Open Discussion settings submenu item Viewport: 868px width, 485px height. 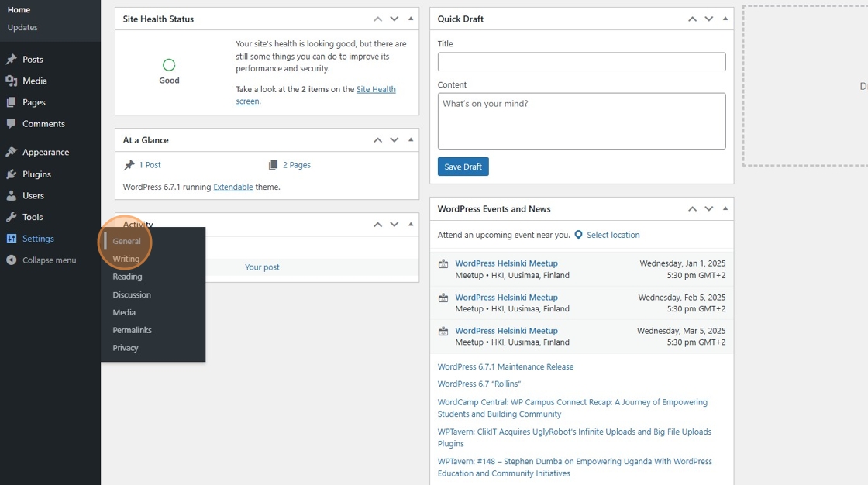(132, 294)
